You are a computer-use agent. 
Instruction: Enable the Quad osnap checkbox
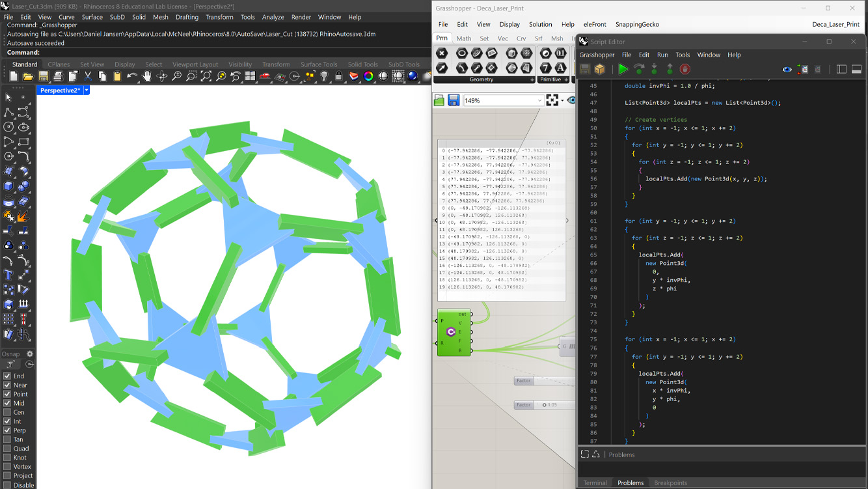[x=7, y=449]
